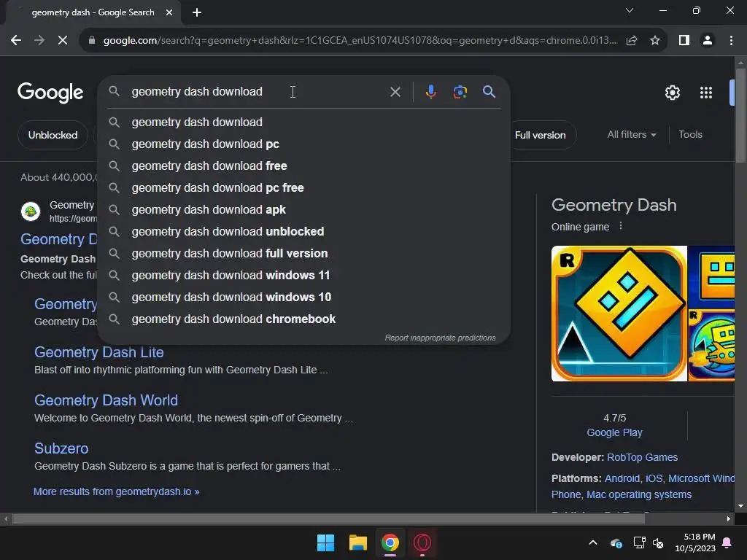Choose suggestion geometry dash download free

[304, 166]
